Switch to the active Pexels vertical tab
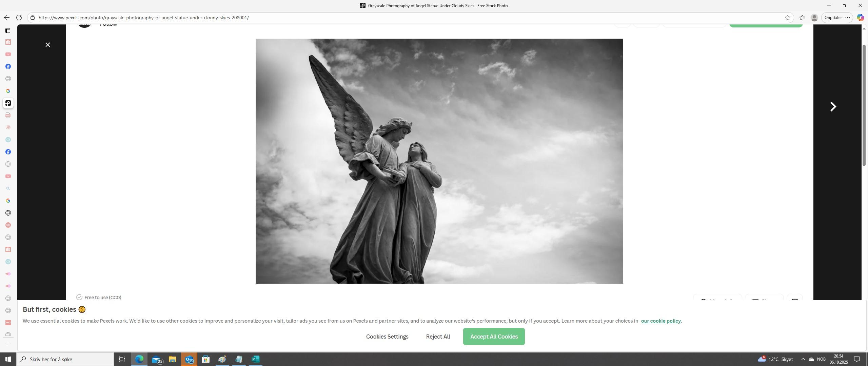868x366 pixels. tap(8, 103)
